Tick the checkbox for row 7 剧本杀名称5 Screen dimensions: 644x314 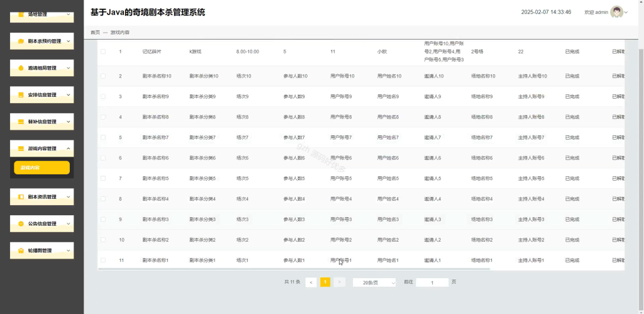(103, 178)
